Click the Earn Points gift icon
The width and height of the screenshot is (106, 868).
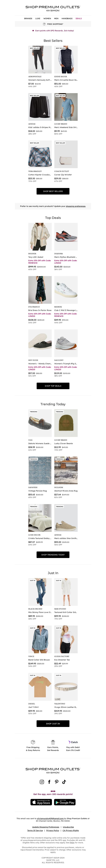point(53,742)
